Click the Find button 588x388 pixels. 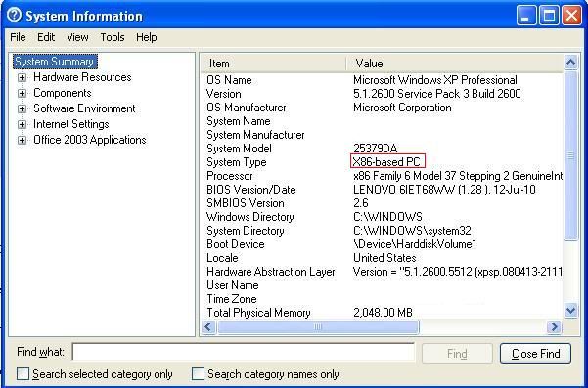(x=457, y=354)
